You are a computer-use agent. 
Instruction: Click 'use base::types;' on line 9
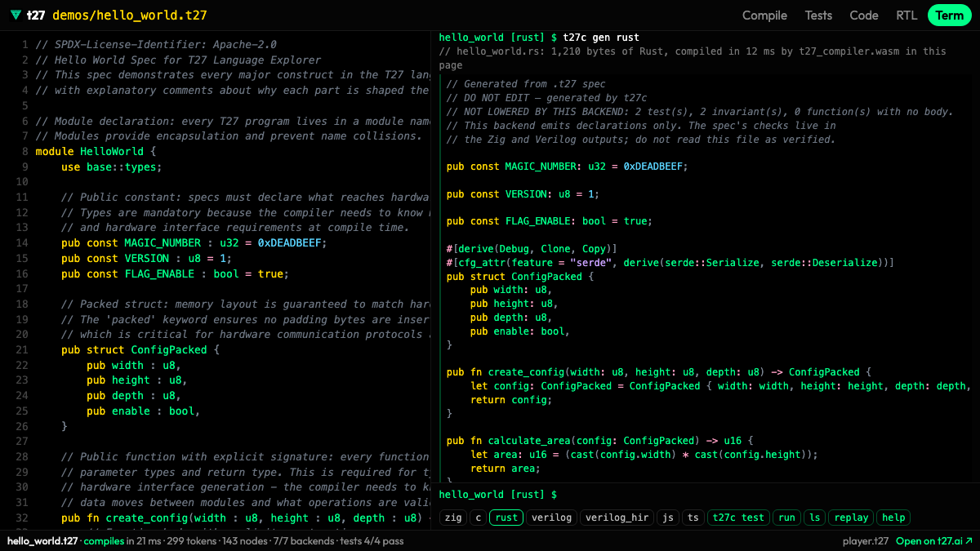click(112, 167)
